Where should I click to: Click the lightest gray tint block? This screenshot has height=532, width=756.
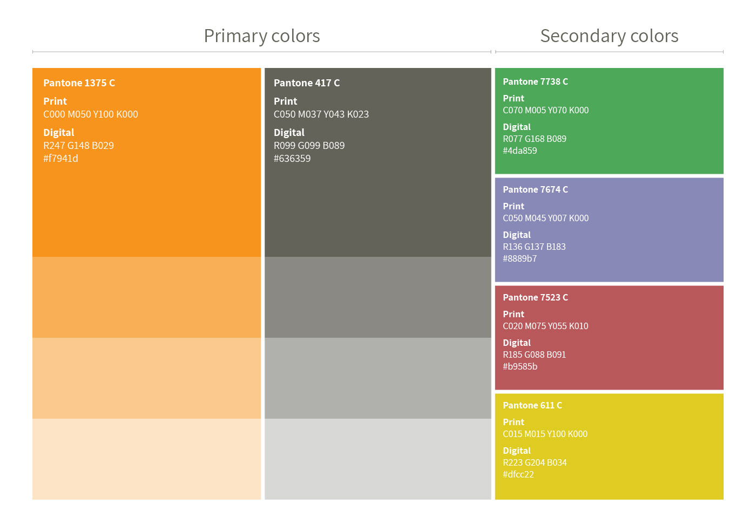coord(378,459)
